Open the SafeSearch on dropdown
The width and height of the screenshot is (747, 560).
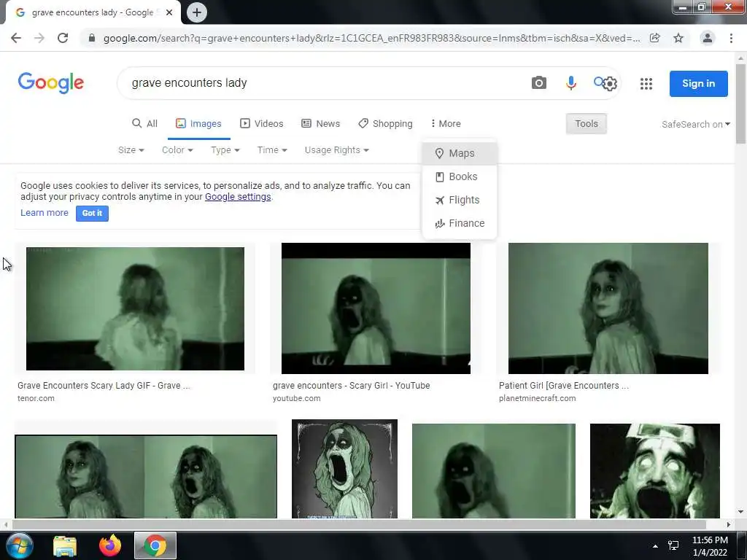(695, 124)
